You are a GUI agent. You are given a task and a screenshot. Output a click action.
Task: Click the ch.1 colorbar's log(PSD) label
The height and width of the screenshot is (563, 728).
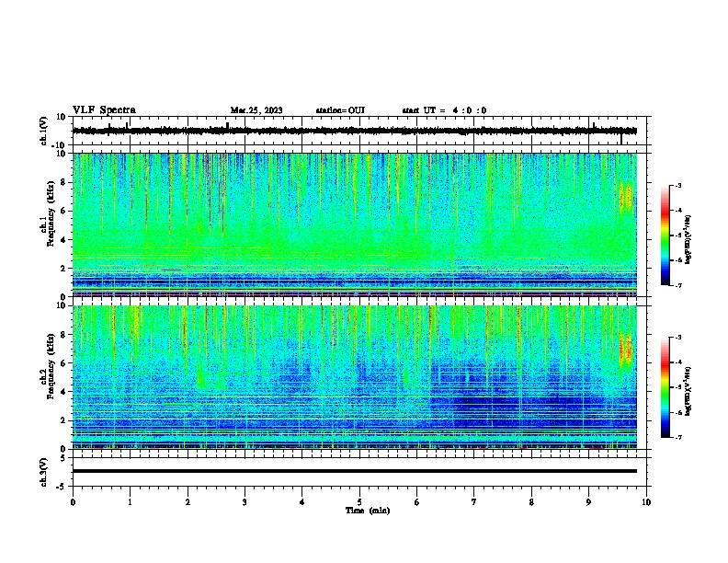pos(688,240)
